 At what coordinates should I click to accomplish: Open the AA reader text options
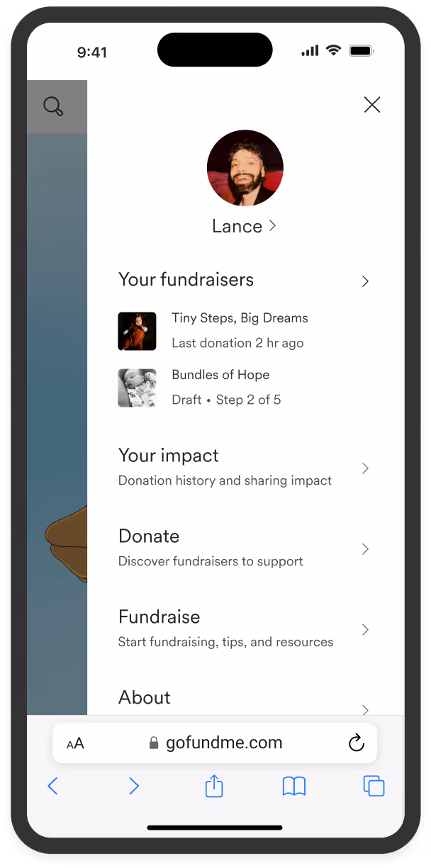[75, 743]
